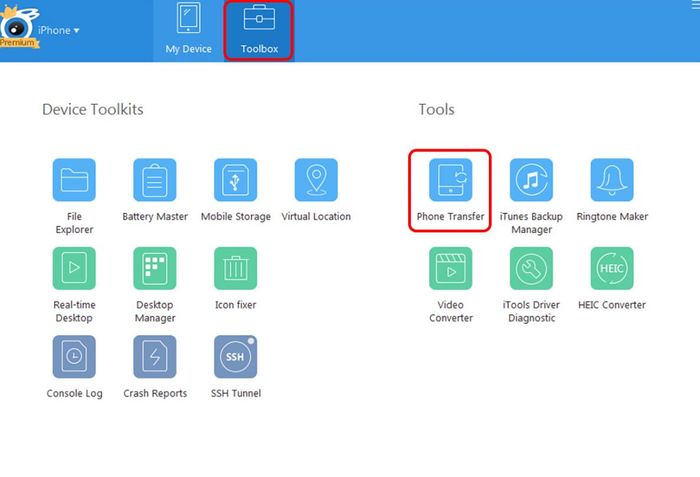Image resolution: width=700 pixels, height=477 pixels.
Task: Click the Device Toolkits heading
Action: click(93, 109)
